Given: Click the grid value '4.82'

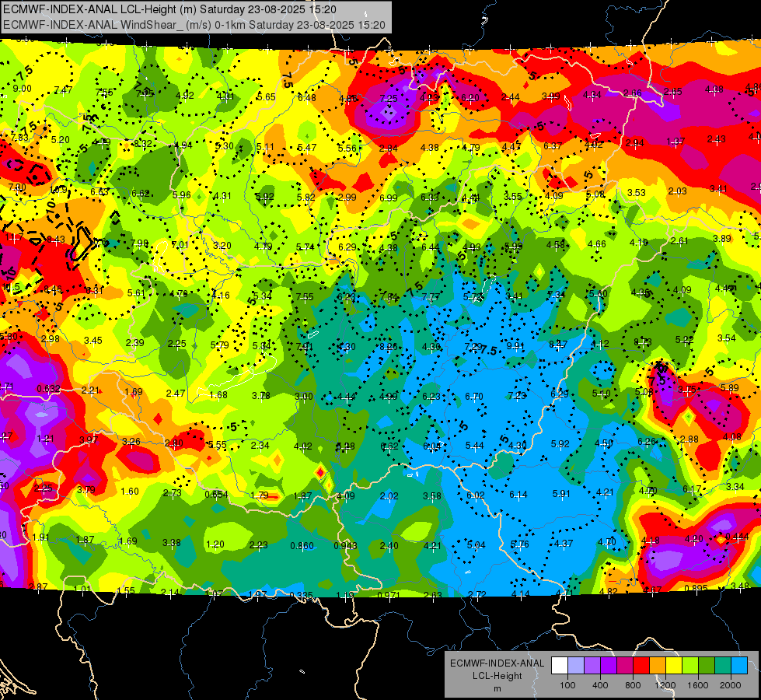Looking at the screenshot, I should pos(608,591).
